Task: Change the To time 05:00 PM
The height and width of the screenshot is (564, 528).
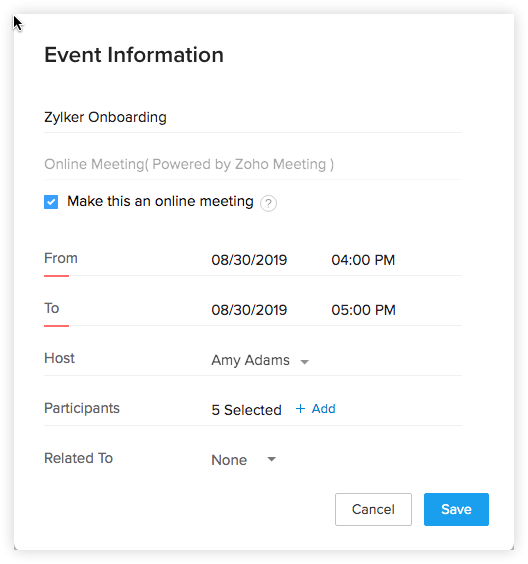Action: coord(363,310)
